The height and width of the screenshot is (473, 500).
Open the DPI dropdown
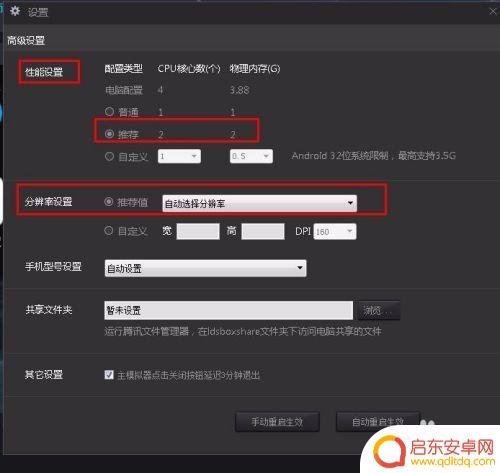tap(335, 231)
